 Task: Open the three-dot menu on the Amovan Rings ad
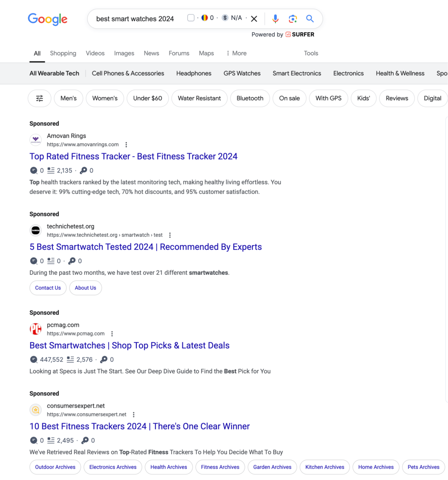coord(126,144)
